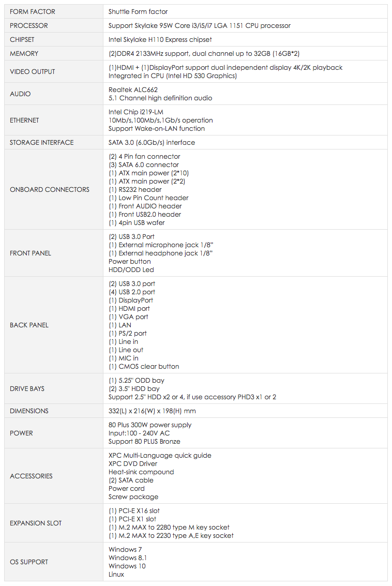Image resolution: width=392 pixels, height=586 pixels.
Task: Click the PCI-E X16 slot entry
Action: pyautogui.click(x=134, y=510)
